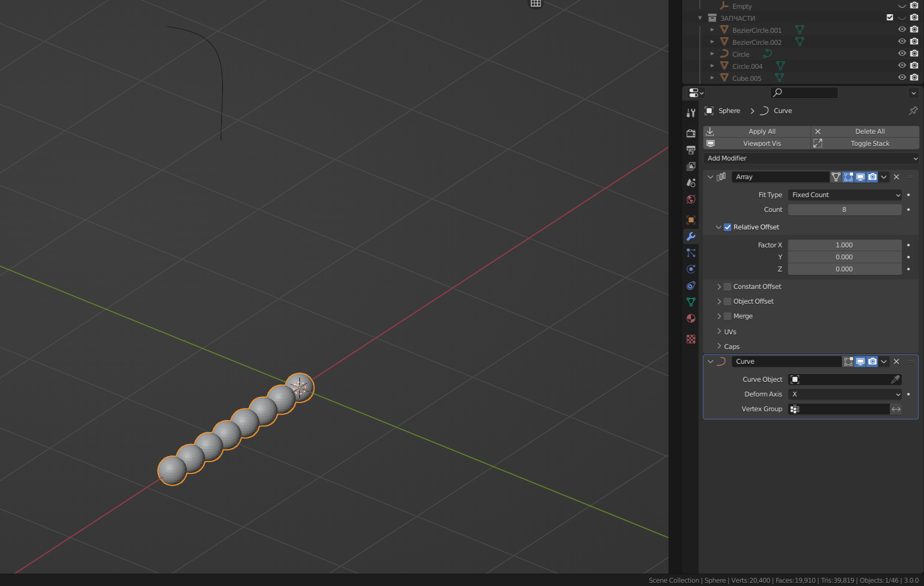The image size is (924, 586).
Task: Click the ЗАПЧАСТИ collection icon
Action: point(712,18)
